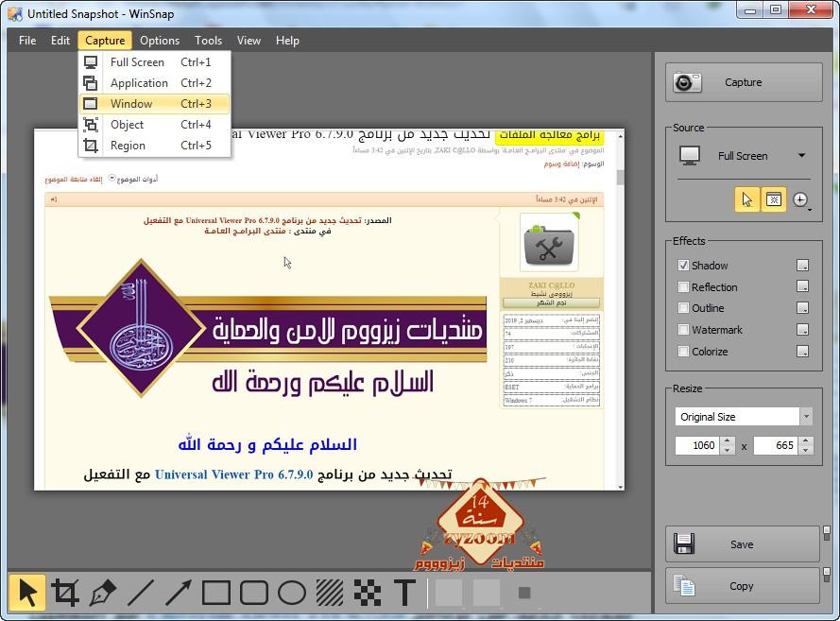Click the second color swatch in toolbar
The image size is (840, 621).
tap(487, 593)
